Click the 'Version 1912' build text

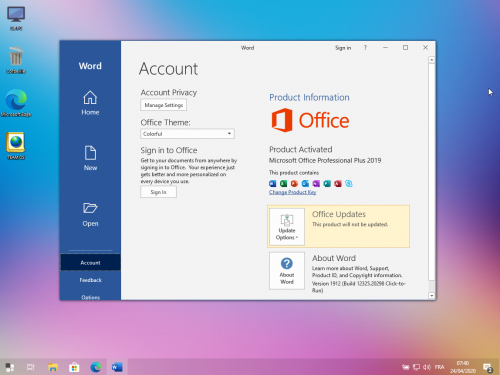click(359, 287)
